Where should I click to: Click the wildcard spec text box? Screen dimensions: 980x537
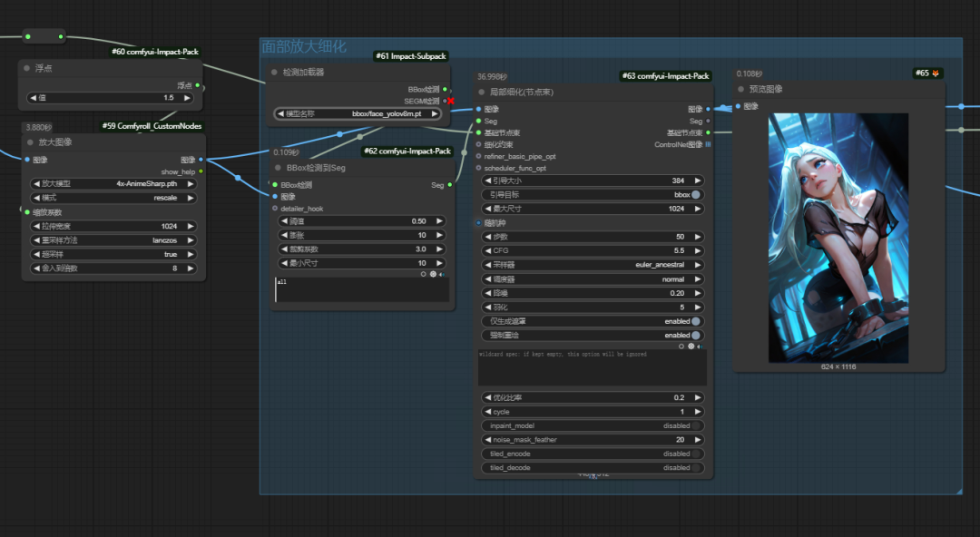point(593,367)
